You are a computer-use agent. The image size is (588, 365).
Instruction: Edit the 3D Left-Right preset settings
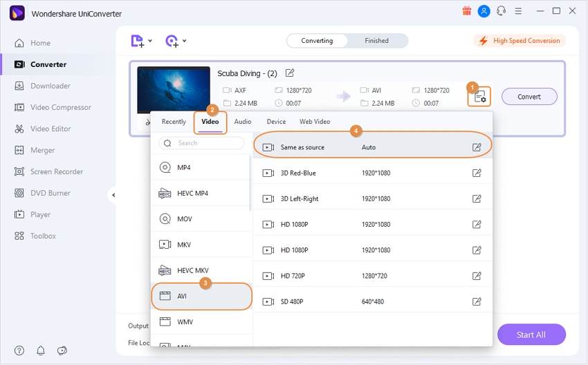(477, 198)
